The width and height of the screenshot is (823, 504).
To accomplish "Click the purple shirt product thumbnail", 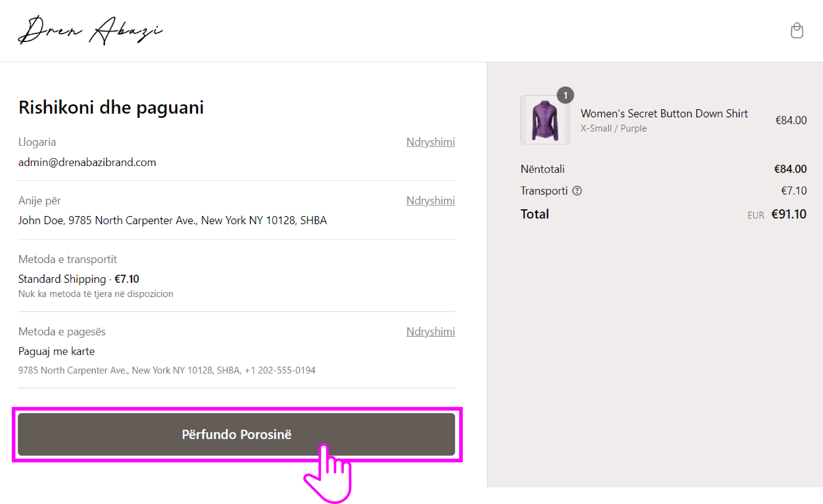I will point(545,120).
